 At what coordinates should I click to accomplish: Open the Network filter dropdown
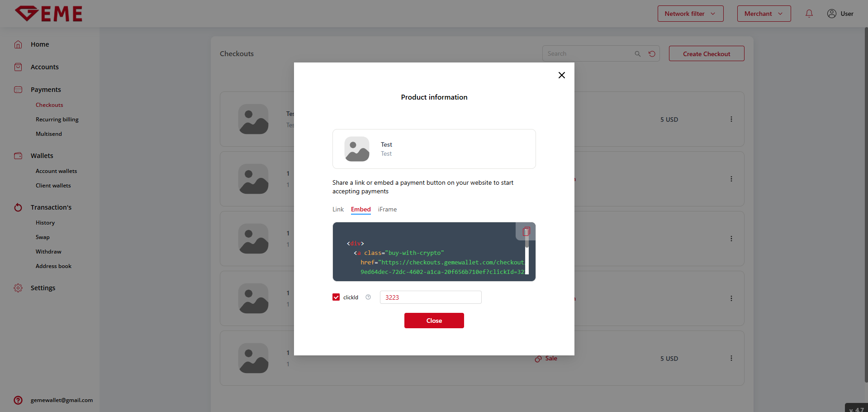pyautogui.click(x=690, y=14)
